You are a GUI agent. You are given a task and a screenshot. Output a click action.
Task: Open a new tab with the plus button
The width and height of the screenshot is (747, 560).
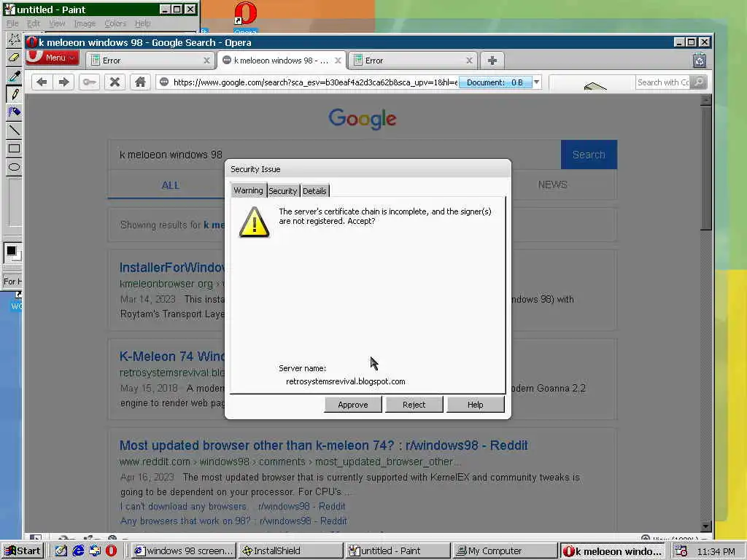pos(492,61)
